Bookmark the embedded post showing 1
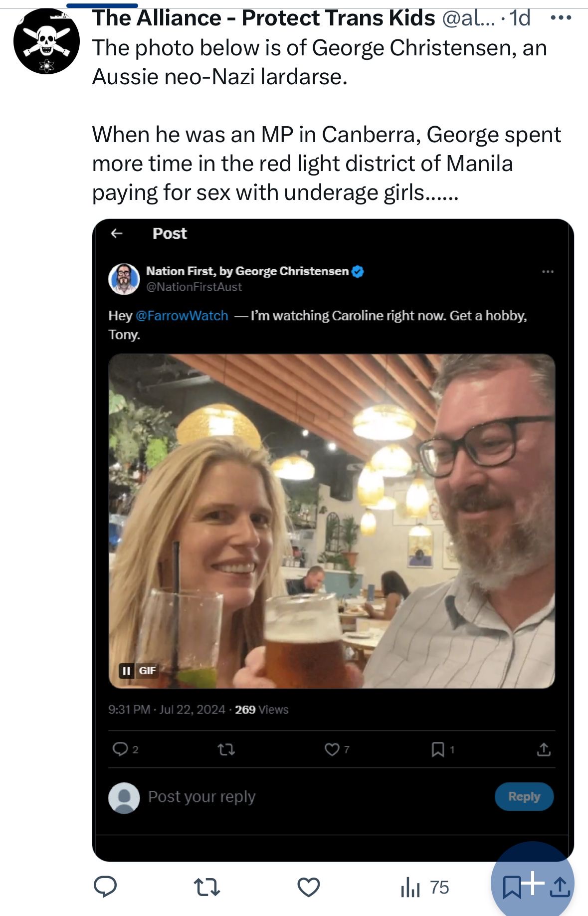The width and height of the screenshot is (588, 916). [x=437, y=749]
